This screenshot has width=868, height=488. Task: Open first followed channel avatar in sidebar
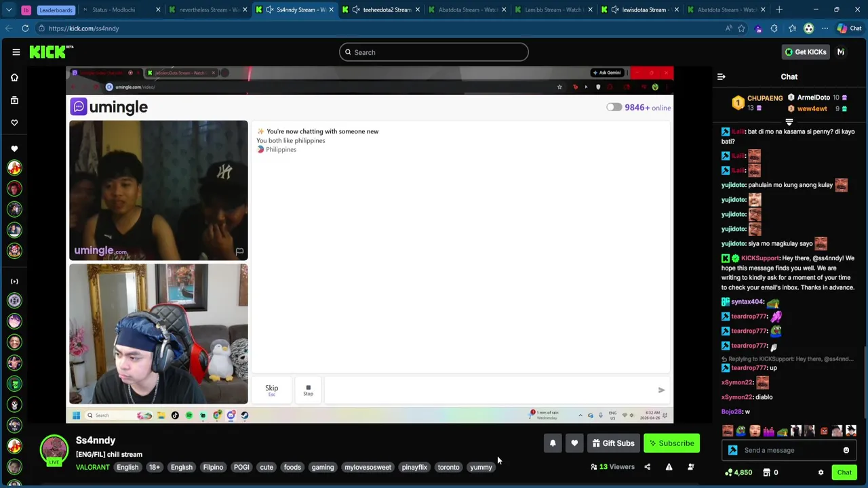tap(14, 168)
